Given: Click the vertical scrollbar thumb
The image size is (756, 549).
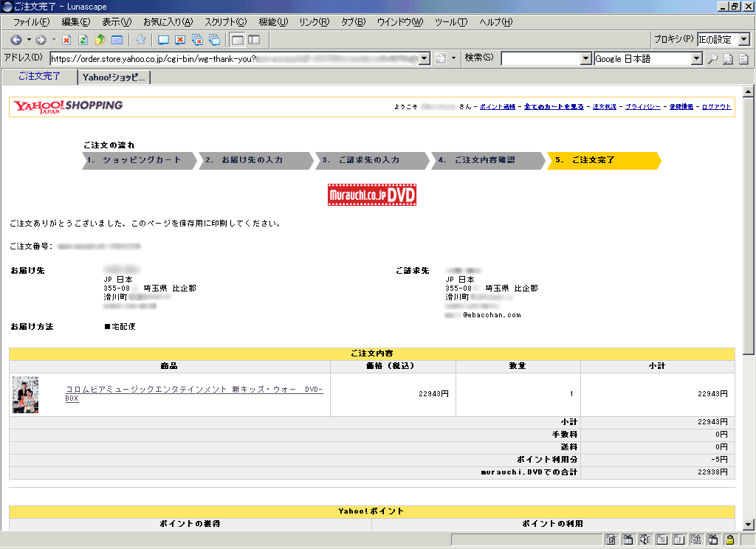Looking at the screenshot, I should click(748, 226).
